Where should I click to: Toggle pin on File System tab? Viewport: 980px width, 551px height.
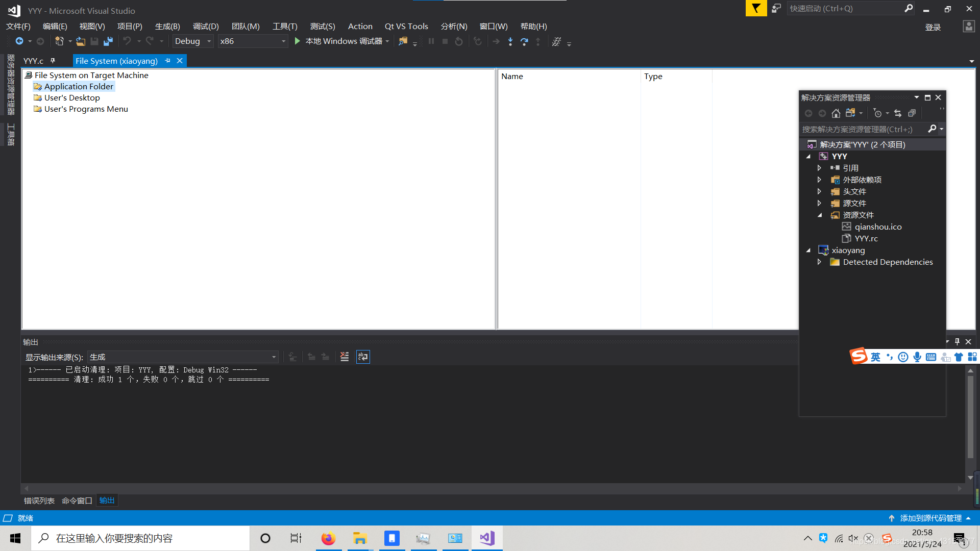point(167,61)
